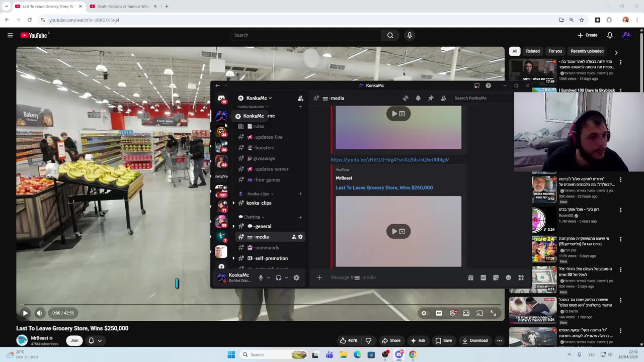Save video to playlist
Viewport: 644px width, 362px height.
(x=443, y=340)
